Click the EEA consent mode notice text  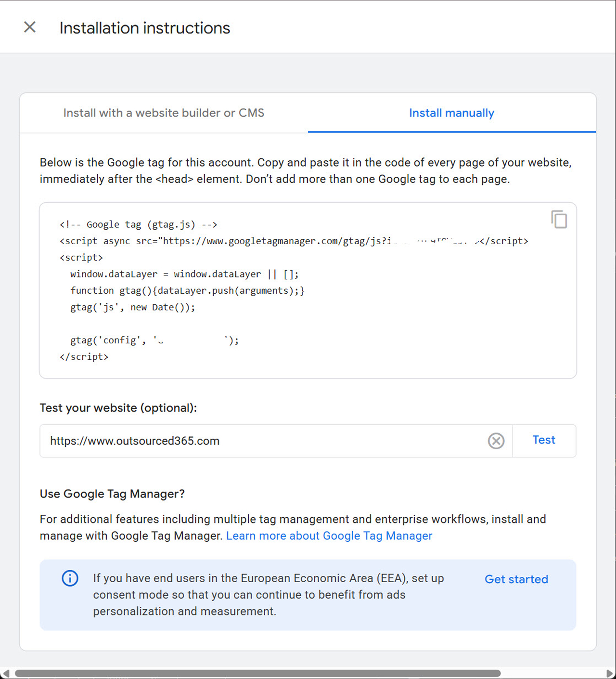[269, 595]
